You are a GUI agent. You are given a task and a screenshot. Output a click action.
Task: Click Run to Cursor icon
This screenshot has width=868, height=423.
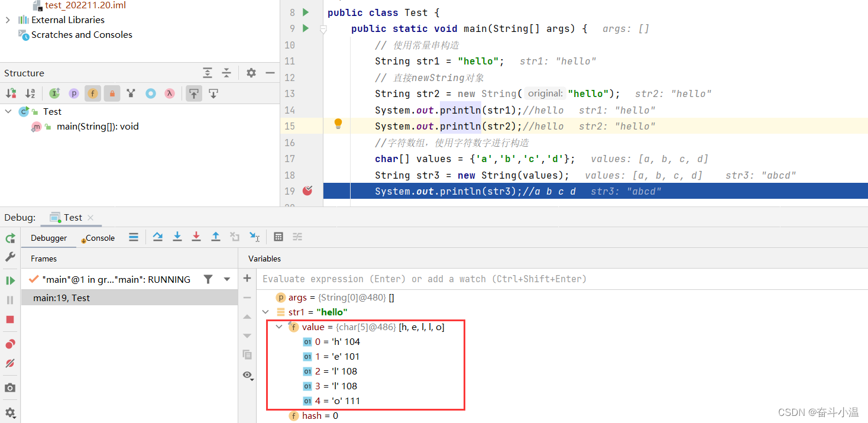coord(254,237)
